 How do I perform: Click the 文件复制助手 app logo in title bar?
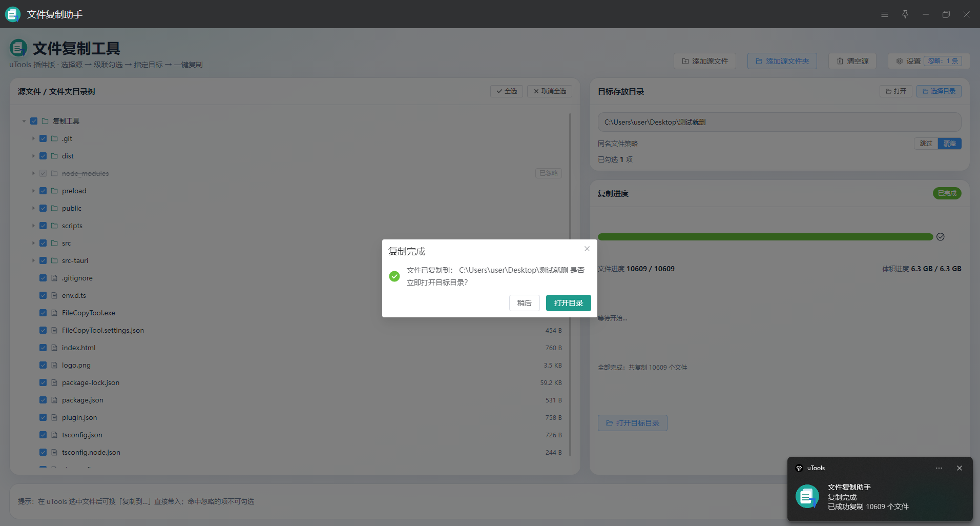(12, 14)
